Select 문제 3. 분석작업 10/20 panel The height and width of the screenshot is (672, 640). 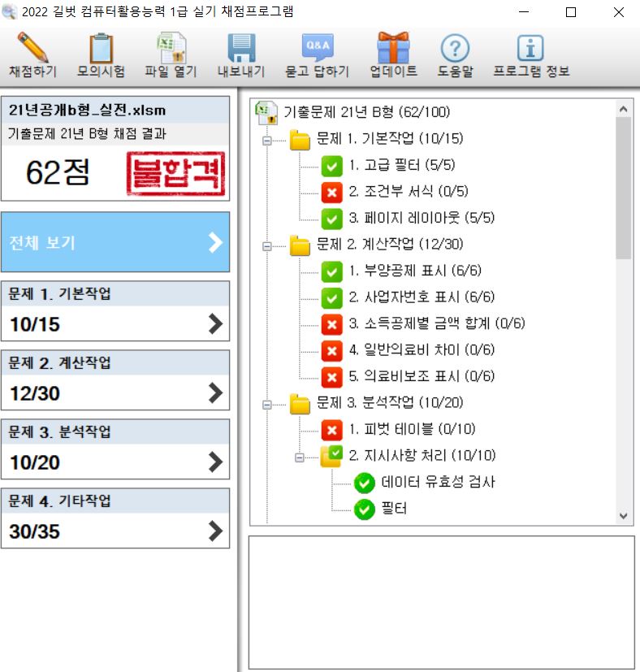click(115, 451)
